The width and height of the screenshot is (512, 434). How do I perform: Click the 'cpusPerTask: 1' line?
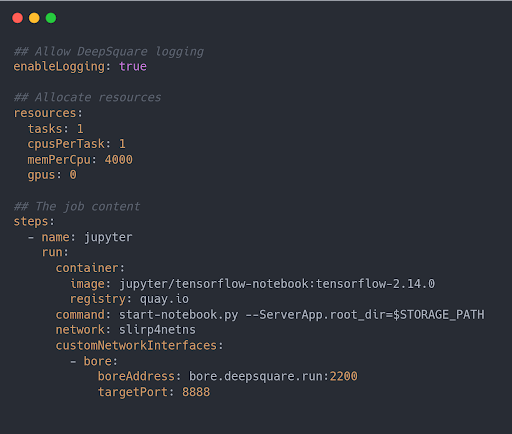click(77, 144)
